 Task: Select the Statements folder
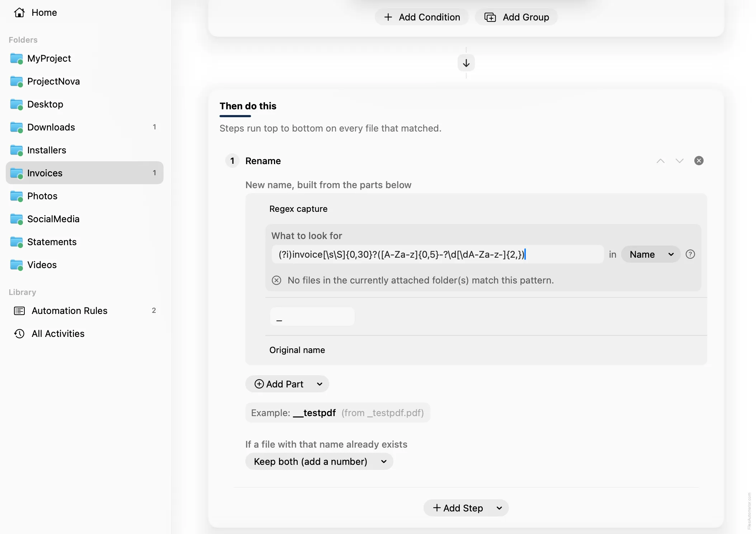click(x=85, y=242)
